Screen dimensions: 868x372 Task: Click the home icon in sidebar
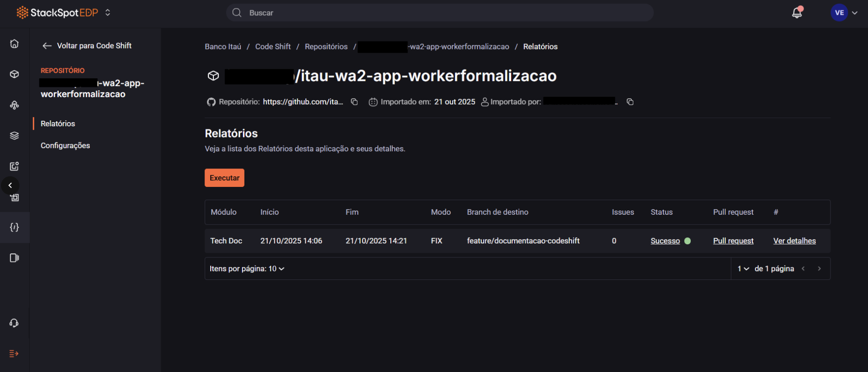[x=14, y=43]
